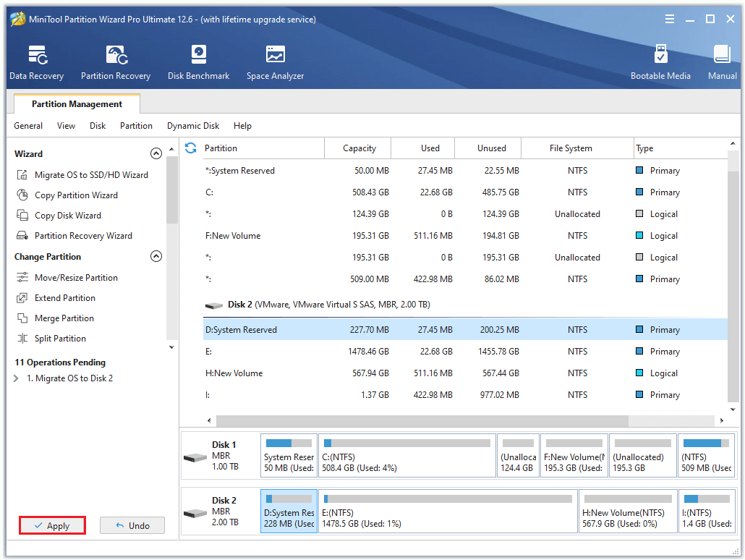The image size is (745, 560).
Task: Select System Reser block on Disk 1 map
Action: pos(289,455)
